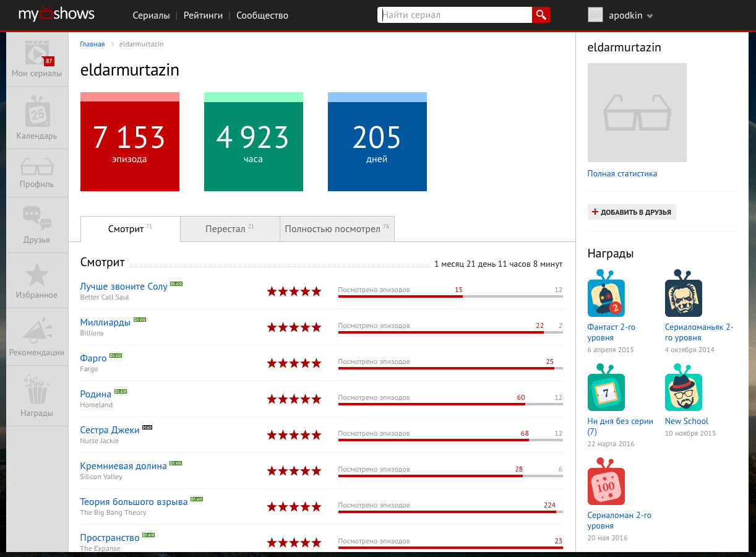This screenshot has width=756, height=557.
Task: Switch to the Перестал tab
Action: (230, 229)
